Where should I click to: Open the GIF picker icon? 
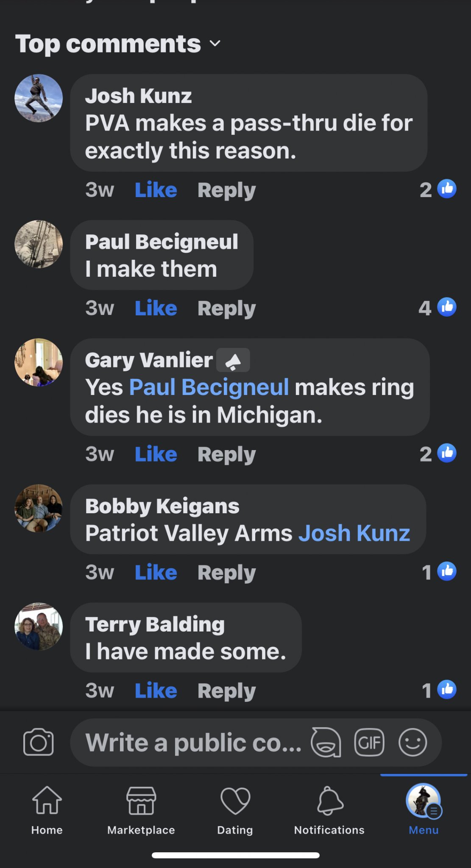(369, 742)
